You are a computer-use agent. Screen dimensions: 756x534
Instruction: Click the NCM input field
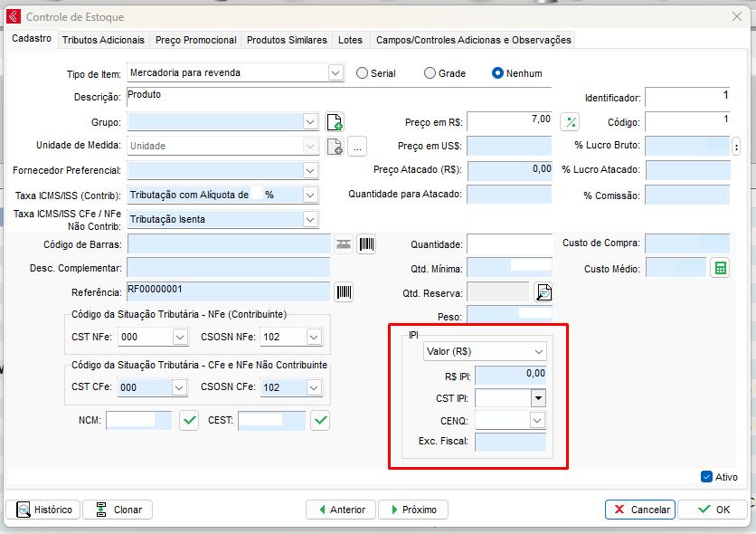point(139,421)
